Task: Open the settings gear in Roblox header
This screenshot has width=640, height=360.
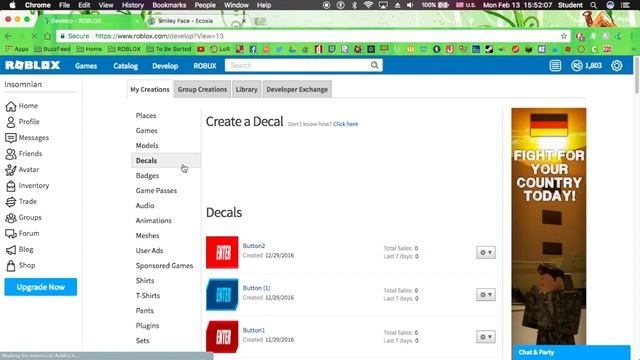Action: 616,65
